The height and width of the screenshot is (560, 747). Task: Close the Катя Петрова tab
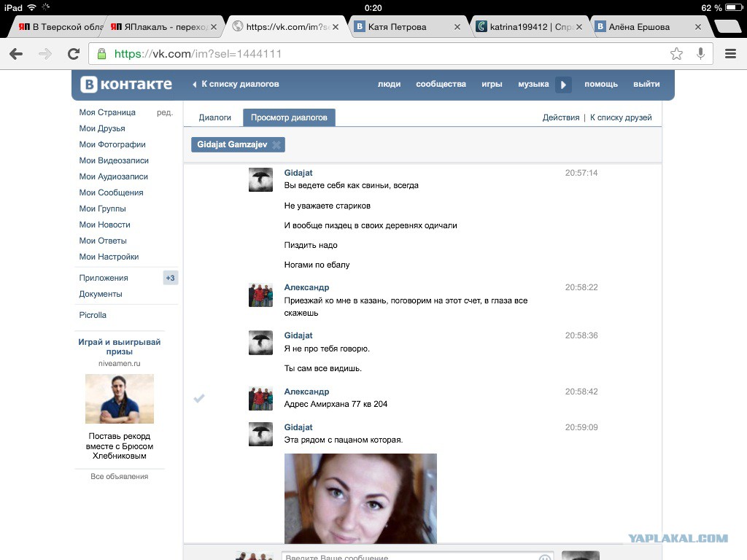tap(457, 27)
